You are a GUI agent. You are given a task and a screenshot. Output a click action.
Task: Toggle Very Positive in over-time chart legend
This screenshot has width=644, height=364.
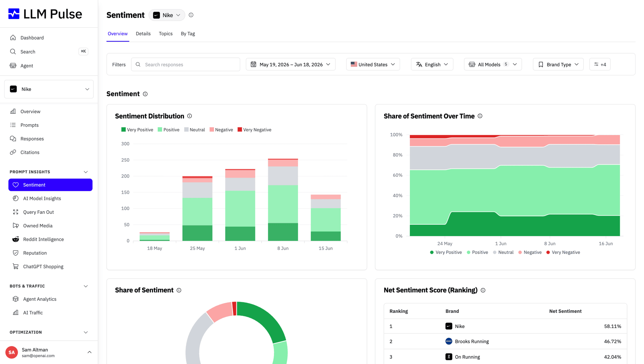[446, 252]
